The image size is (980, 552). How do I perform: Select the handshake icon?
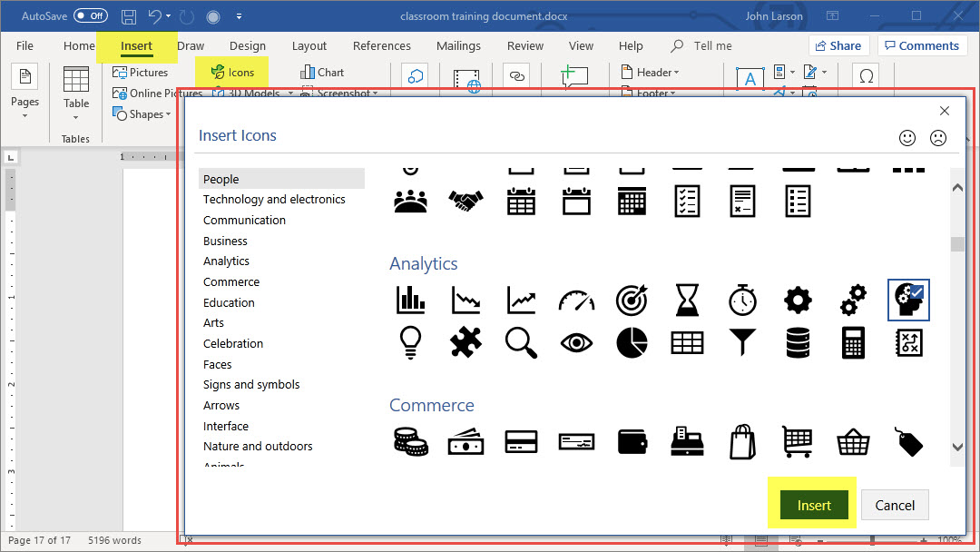tap(465, 201)
